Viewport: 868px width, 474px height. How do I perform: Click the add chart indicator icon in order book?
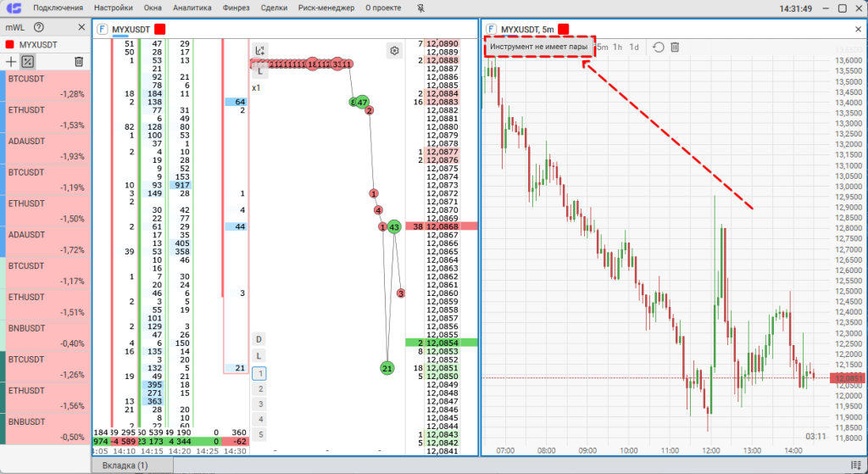(x=260, y=51)
